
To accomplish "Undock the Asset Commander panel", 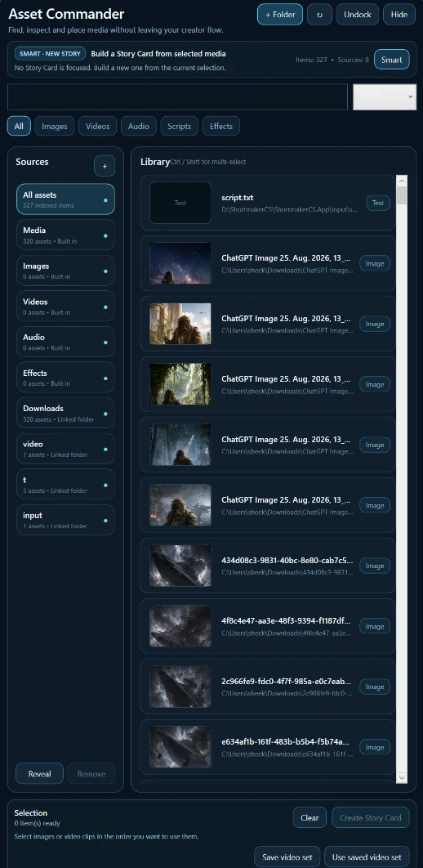I will point(357,15).
